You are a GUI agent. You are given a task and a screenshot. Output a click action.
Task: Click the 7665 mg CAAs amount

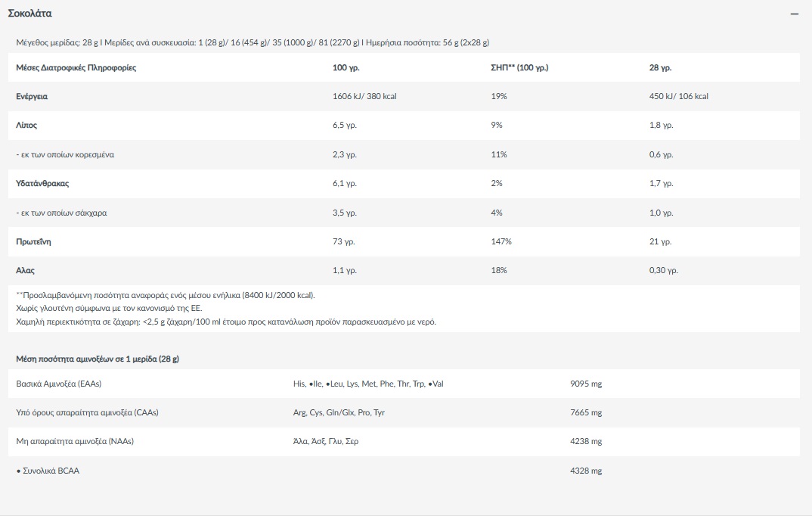coord(586,413)
